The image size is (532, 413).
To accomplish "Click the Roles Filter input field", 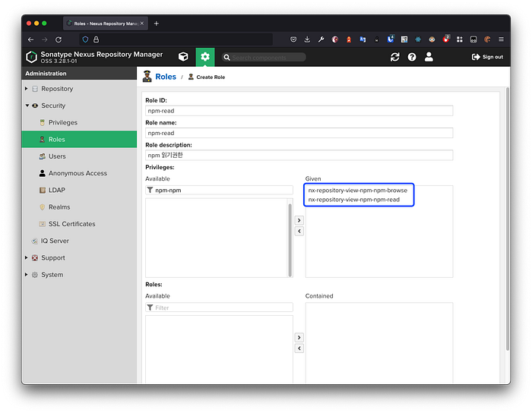I will (219, 307).
